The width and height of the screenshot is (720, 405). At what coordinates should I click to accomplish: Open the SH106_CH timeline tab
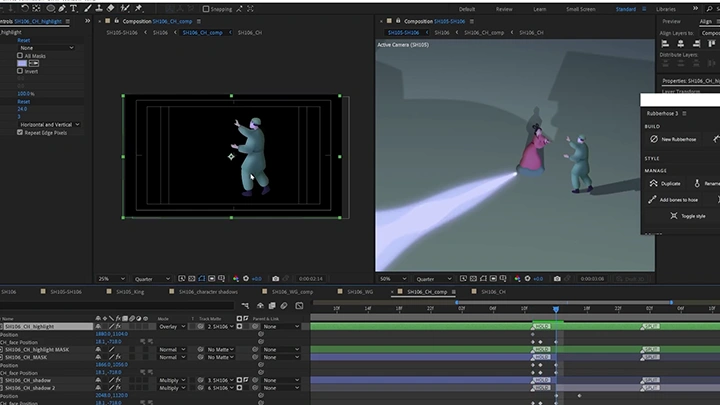click(x=493, y=292)
